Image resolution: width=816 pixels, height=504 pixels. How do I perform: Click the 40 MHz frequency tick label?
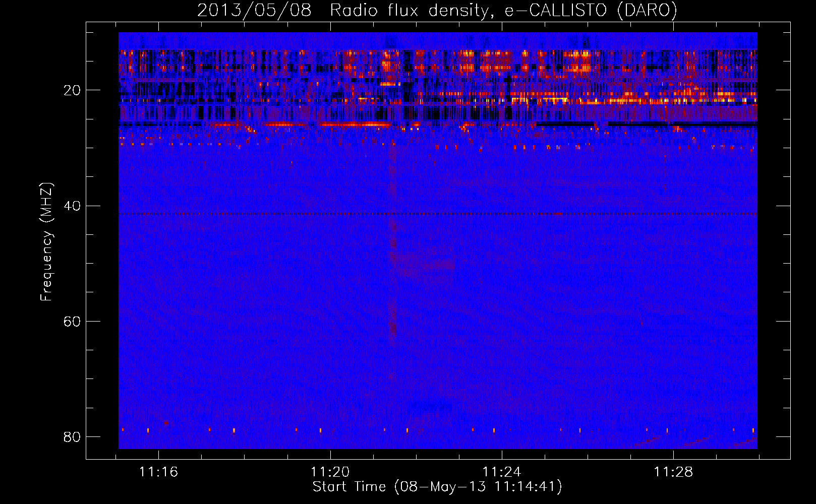click(x=72, y=206)
